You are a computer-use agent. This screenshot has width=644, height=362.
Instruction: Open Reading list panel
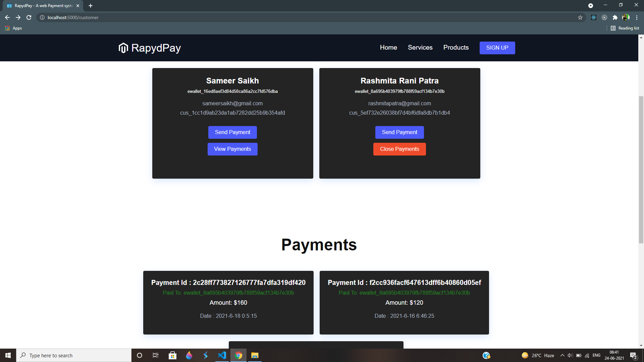click(625, 28)
